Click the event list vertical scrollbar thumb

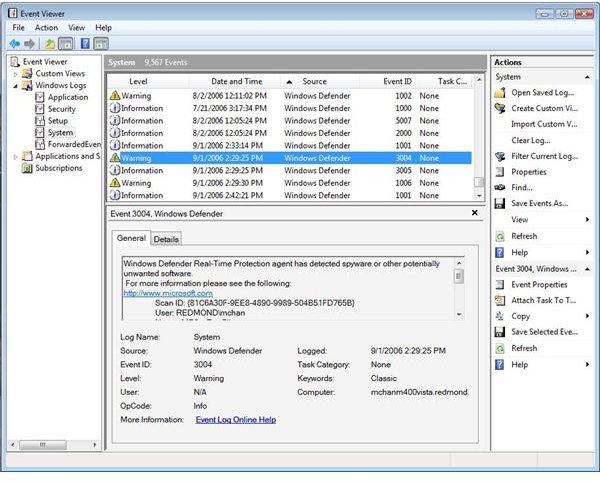[479, 182]
